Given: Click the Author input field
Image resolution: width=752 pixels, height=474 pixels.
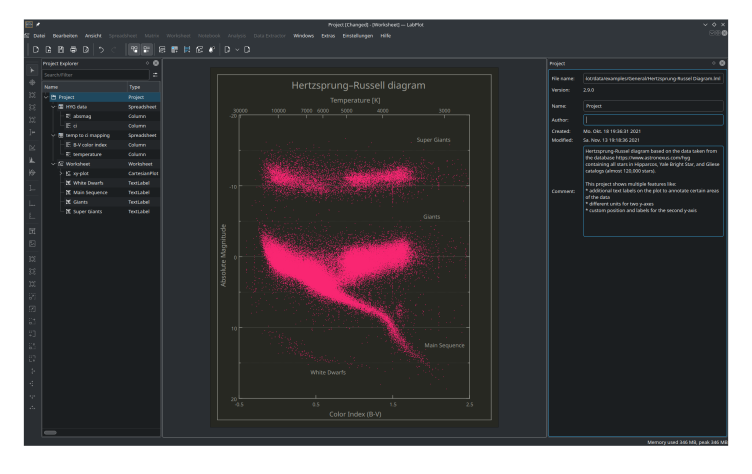Looking at the screenshot, I should [x=652, y=118].
